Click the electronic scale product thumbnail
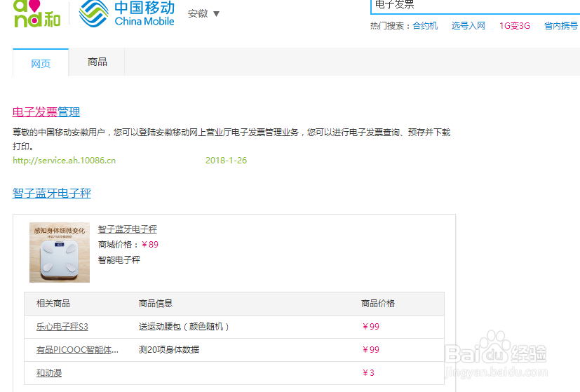 (60, 252)
